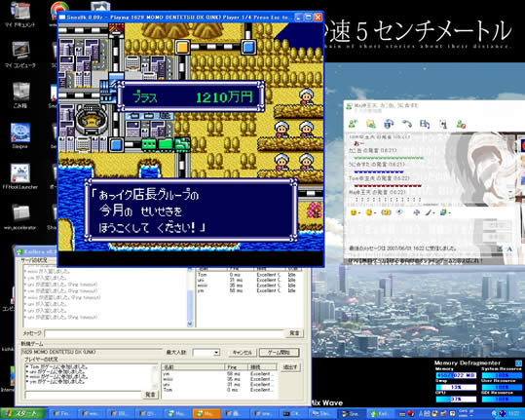Switch to the Sne... taskbar button
This screenshot has width=525, height=420.
(x=352, y=414)
